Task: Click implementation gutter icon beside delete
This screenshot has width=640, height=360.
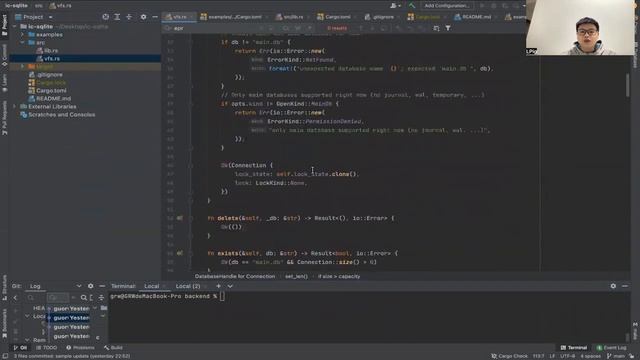Action: 180,218
